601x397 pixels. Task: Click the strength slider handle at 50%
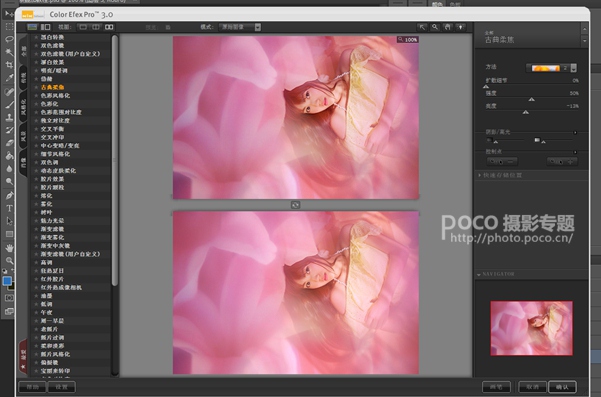(x=531, y=100)
